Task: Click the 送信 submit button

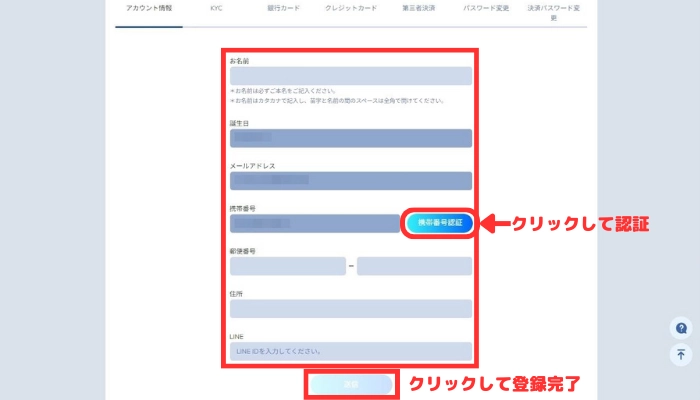Action: [351, 384]
